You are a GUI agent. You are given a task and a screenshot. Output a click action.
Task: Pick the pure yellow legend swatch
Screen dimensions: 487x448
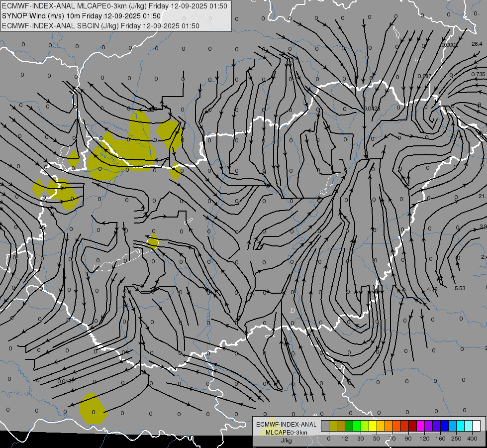click(373, 426)
